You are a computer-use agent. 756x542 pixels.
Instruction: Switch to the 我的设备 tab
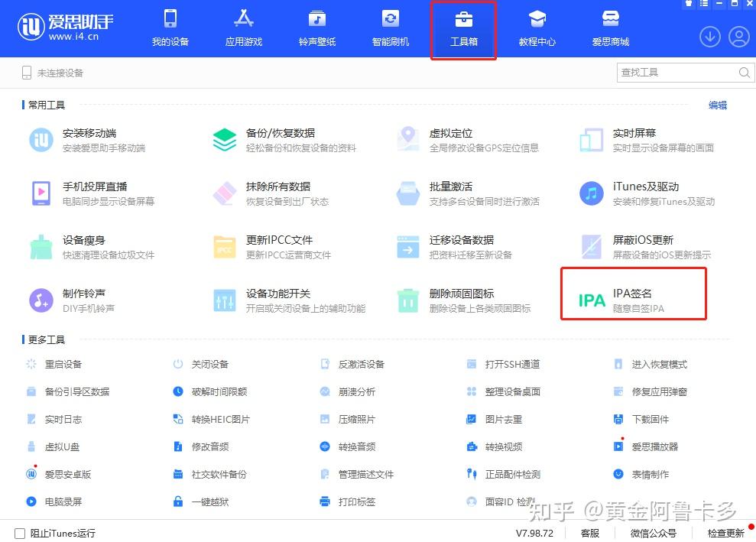point(170,28)
